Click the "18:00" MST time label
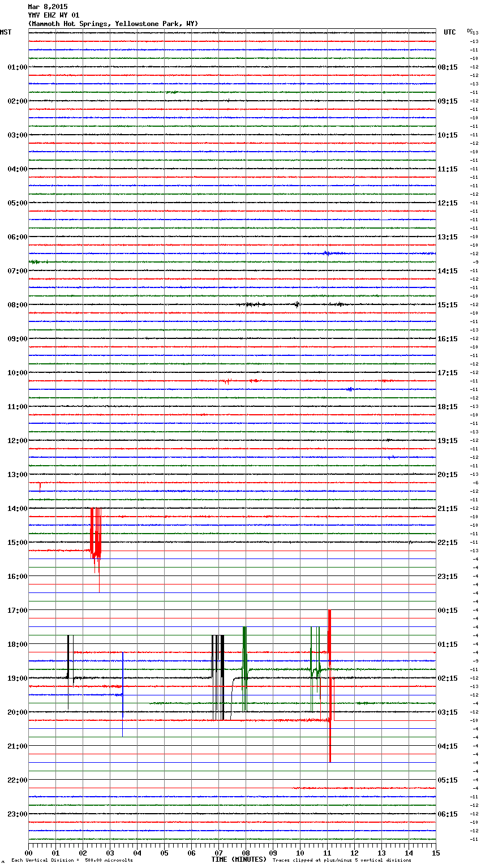 (x=18, y=644)
